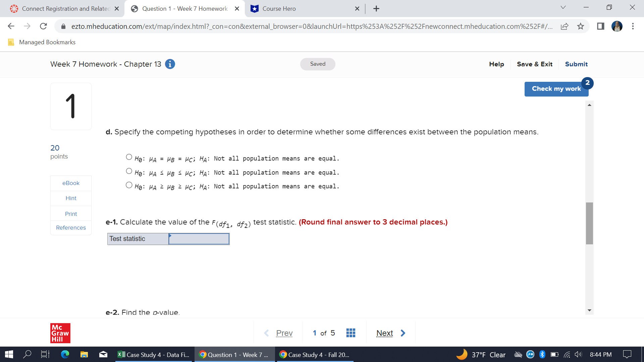This screenshot has width=644, height=362.
Task: Select the hypothesis option using ≥ signs
Action: [128, 185]
